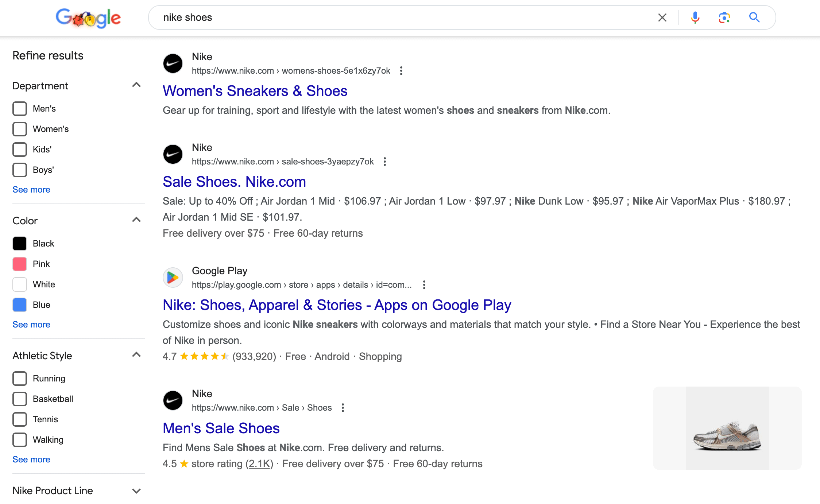Open the Women's Sneakers & Shoes result

[255, 91]
